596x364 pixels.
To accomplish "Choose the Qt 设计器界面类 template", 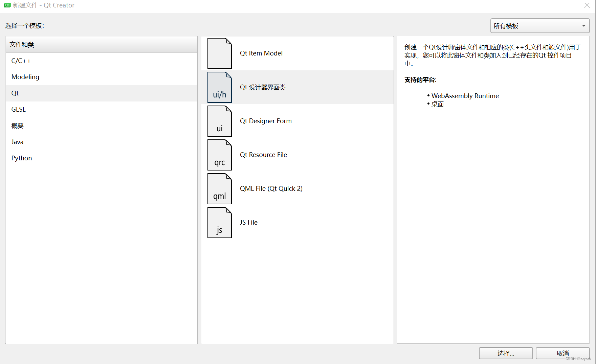I will 297,87.
